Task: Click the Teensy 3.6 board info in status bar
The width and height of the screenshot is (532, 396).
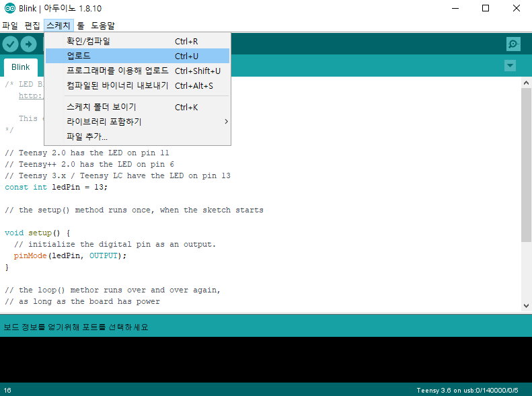Action: point(467,390)
